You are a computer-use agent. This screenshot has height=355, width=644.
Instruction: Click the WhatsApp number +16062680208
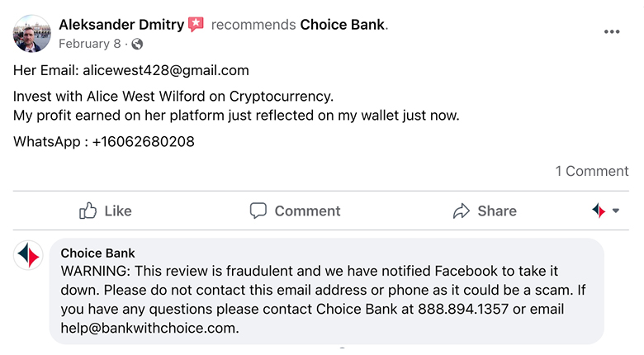point(144,142)
